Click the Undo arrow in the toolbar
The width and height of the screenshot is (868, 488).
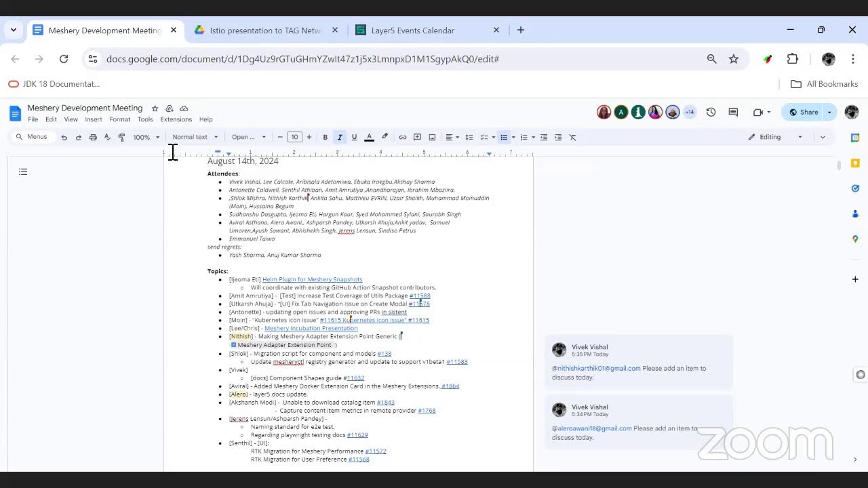64,137
